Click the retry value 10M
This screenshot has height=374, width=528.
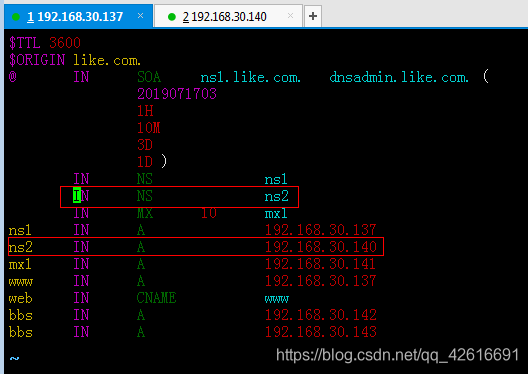[148, 128]
